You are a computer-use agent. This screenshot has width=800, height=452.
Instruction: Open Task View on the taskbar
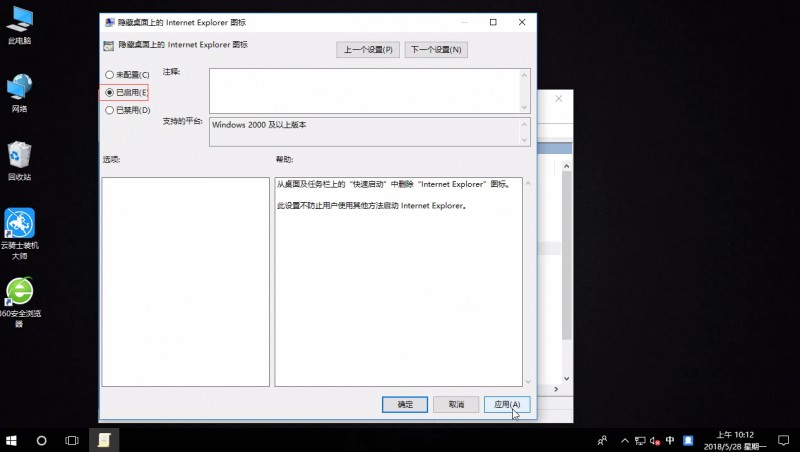pyautogui.click(x=72, y=440)
